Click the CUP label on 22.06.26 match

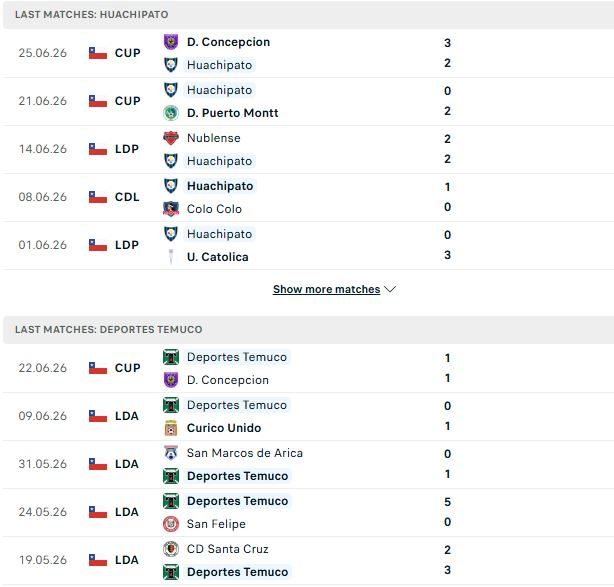tap(128, 368)
